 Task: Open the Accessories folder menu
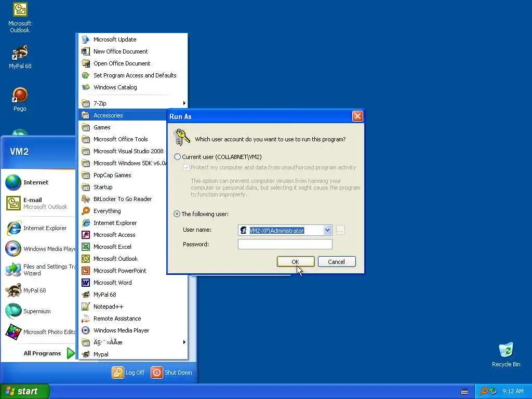[123, 115]
